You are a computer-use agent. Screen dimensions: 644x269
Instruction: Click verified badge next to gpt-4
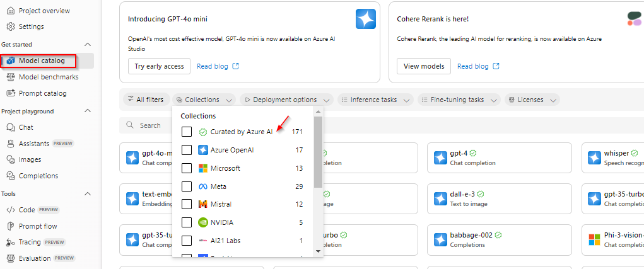(473, 153)
